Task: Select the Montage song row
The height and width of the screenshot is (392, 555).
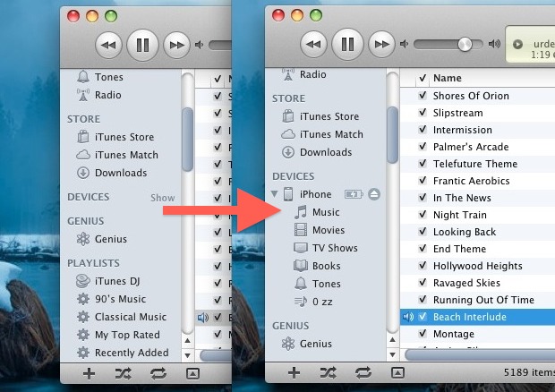Action: 477,334
